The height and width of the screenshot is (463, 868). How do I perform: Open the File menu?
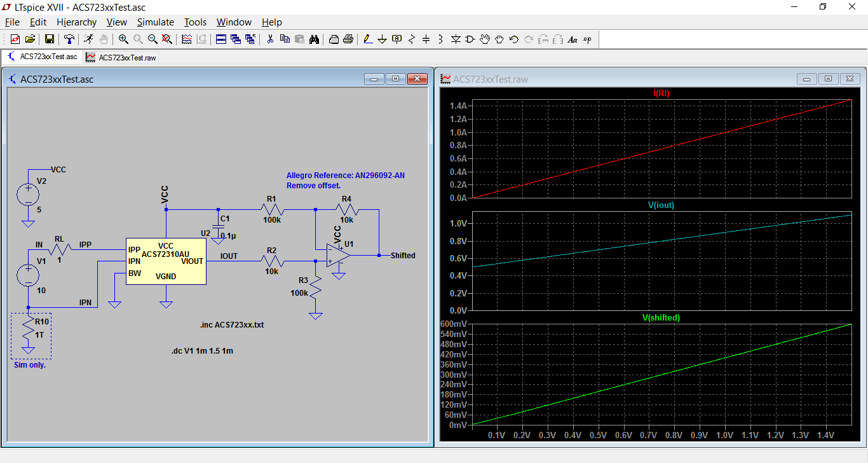coord(12,22)
